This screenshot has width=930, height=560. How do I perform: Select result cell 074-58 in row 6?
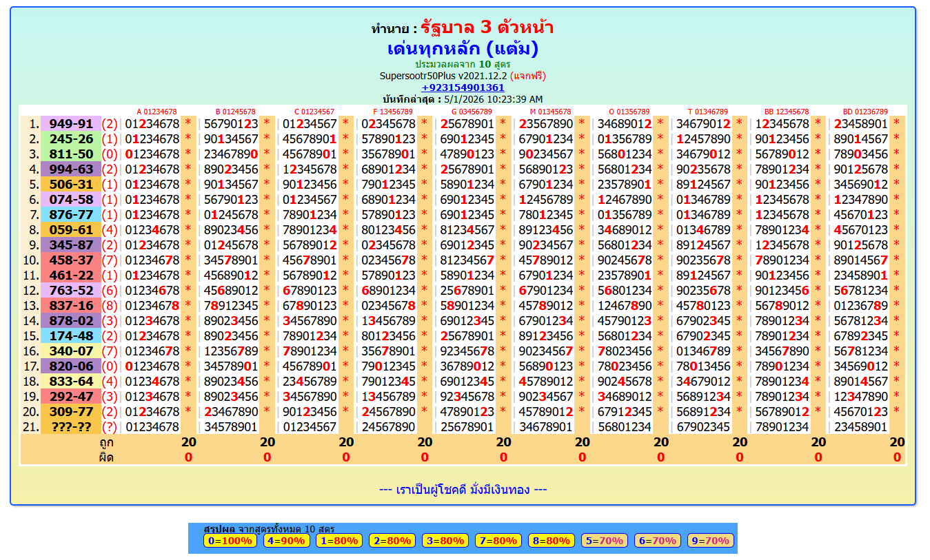(71, 200)
